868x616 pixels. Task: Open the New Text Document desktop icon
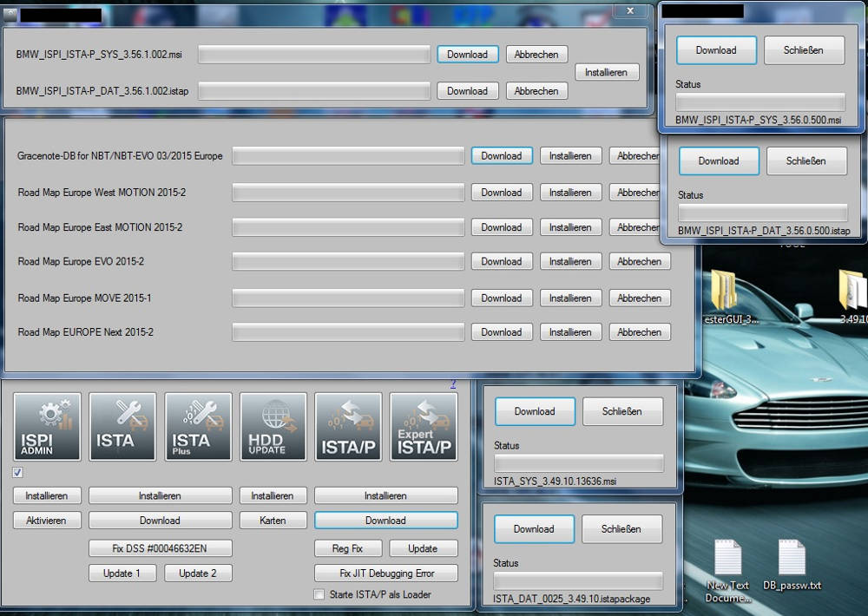727,568
